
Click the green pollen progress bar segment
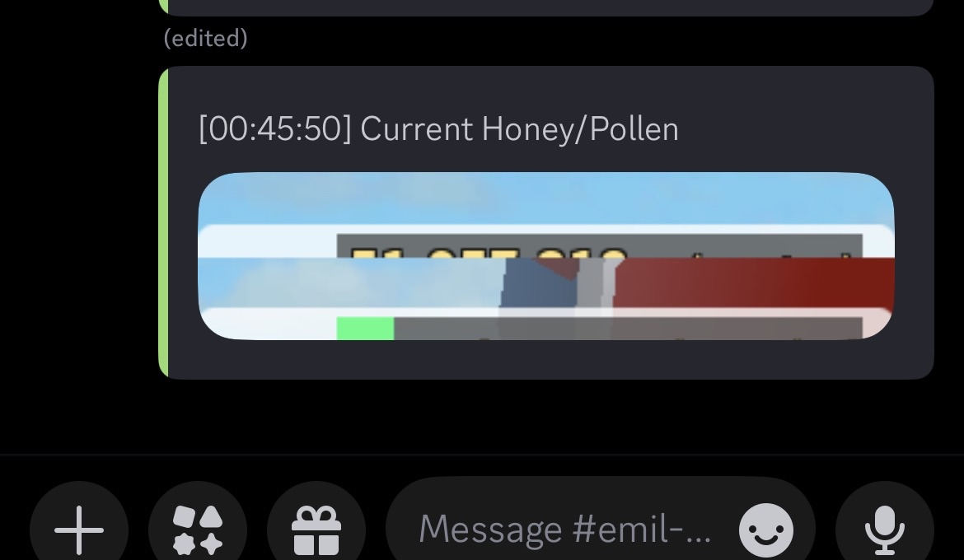point(365,329)
